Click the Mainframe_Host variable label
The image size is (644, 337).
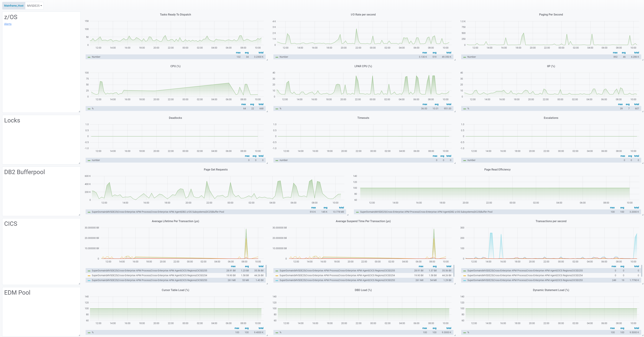point(14,6)
